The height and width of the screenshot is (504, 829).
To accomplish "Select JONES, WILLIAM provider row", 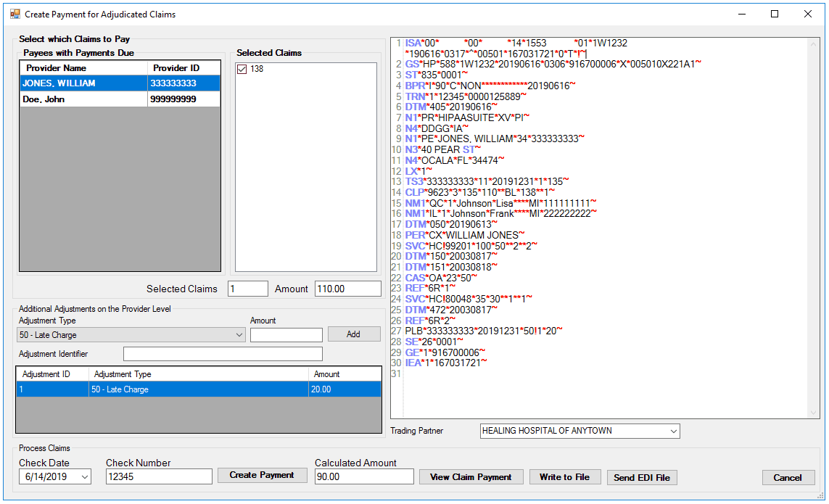I will (x=120, y=83).
